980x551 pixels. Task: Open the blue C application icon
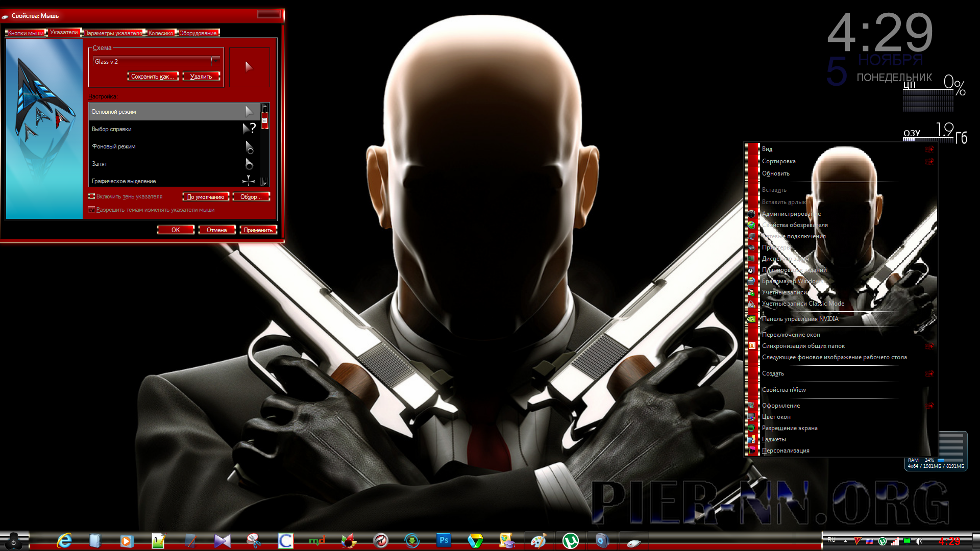(x=285, y=541)
